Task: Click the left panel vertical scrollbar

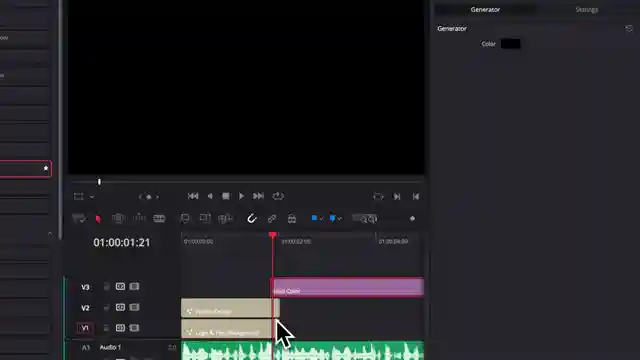Action: coord(60,120)
